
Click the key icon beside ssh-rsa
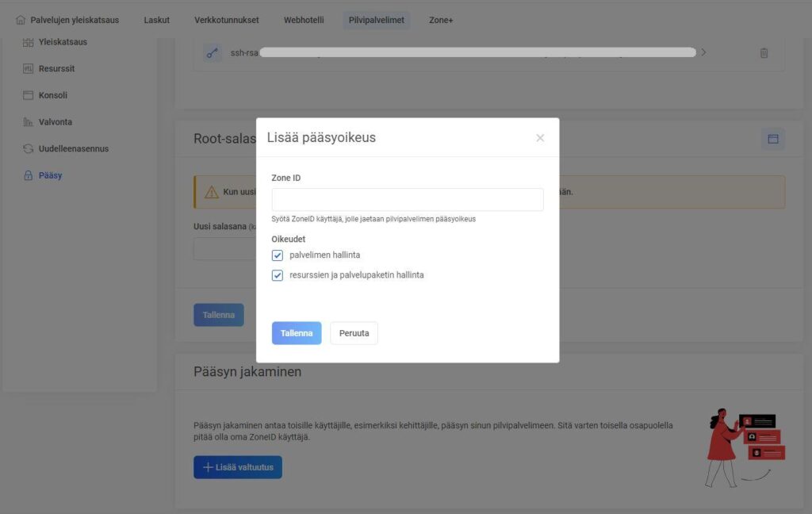(x=212, y=53)
